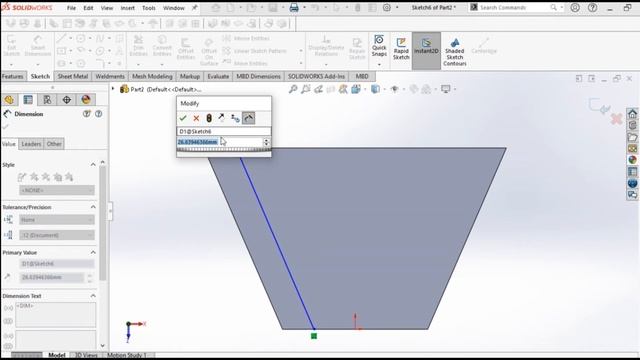Image resolution: width=640 pixels, height=360 pixels.
Task: Click the Print icon
Action: [x=294, y=7]
